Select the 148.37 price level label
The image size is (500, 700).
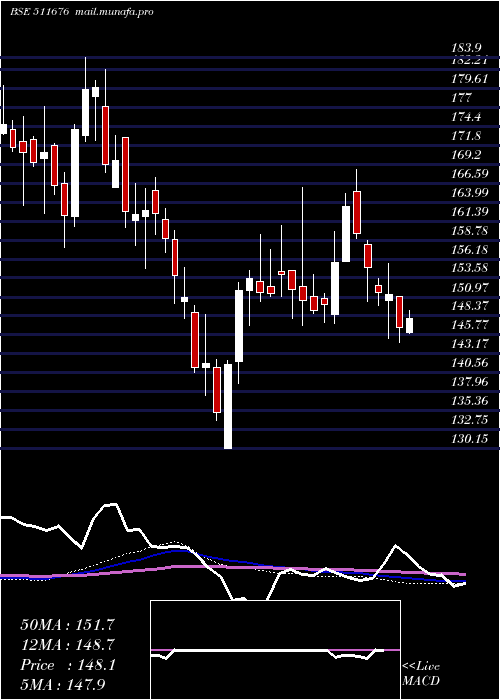pyautogui.click(x=470, y=306)
